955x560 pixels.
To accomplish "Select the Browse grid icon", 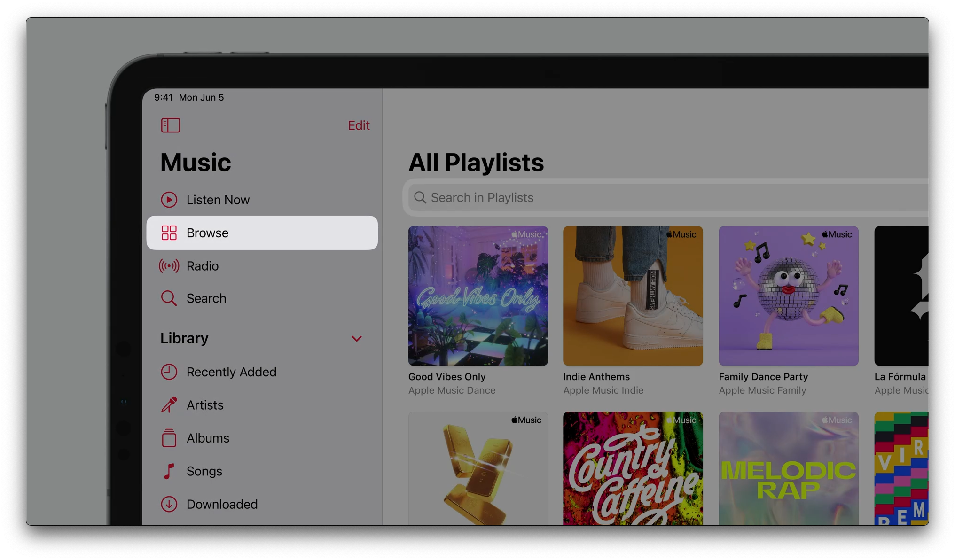I will click(x=169, y=233).
